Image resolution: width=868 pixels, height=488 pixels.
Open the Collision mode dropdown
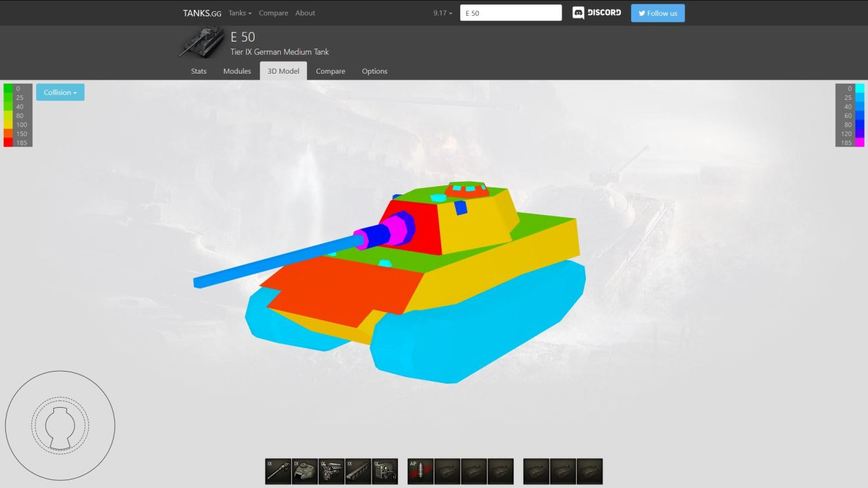click(x=60, y=93)
